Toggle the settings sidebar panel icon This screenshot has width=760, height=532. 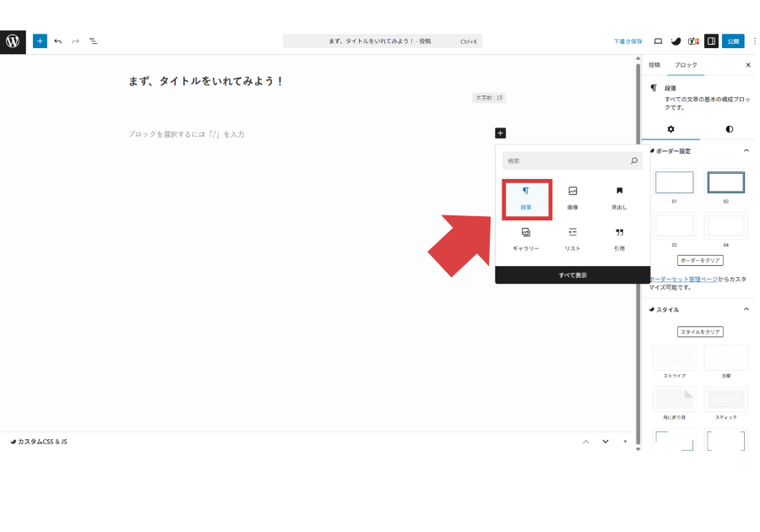(711, 41)
